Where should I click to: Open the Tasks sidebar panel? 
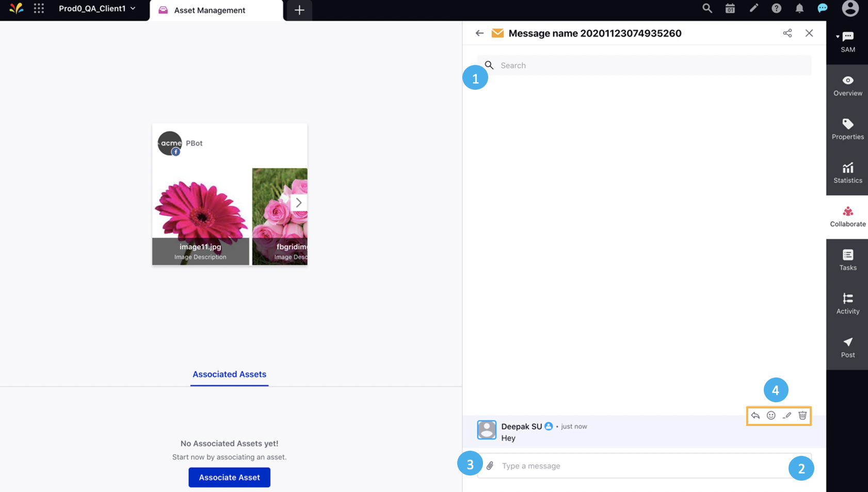[x=847, y=260]
